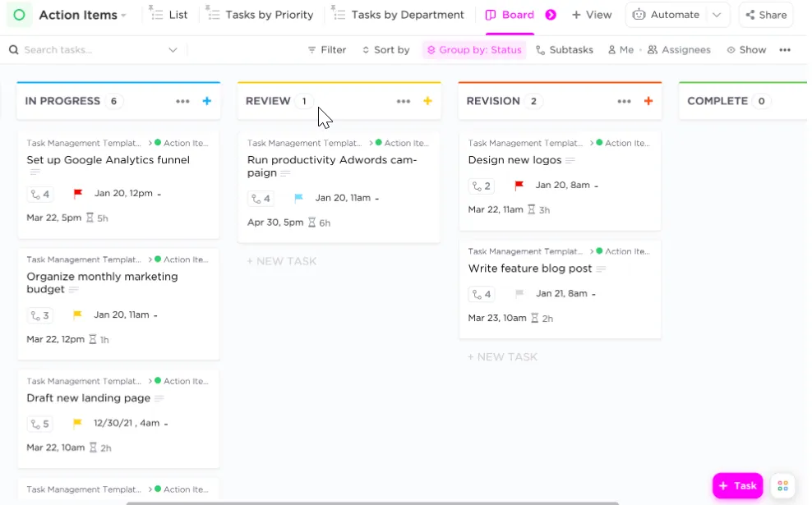Screen dimensions: 812x505
Task: Click 1h time estimate on marketing budget card
Action: pyautogui.click(x=99, y=339)
